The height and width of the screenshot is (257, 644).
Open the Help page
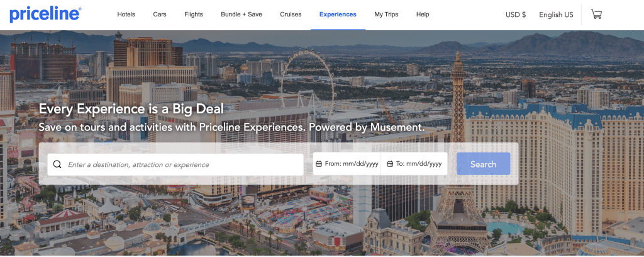(x=423, y=14)
